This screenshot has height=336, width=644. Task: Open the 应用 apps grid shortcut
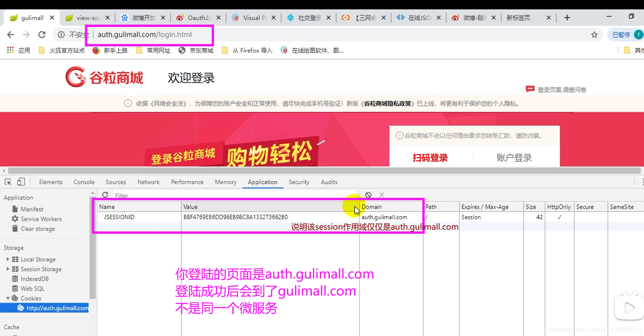pos(18,51)
